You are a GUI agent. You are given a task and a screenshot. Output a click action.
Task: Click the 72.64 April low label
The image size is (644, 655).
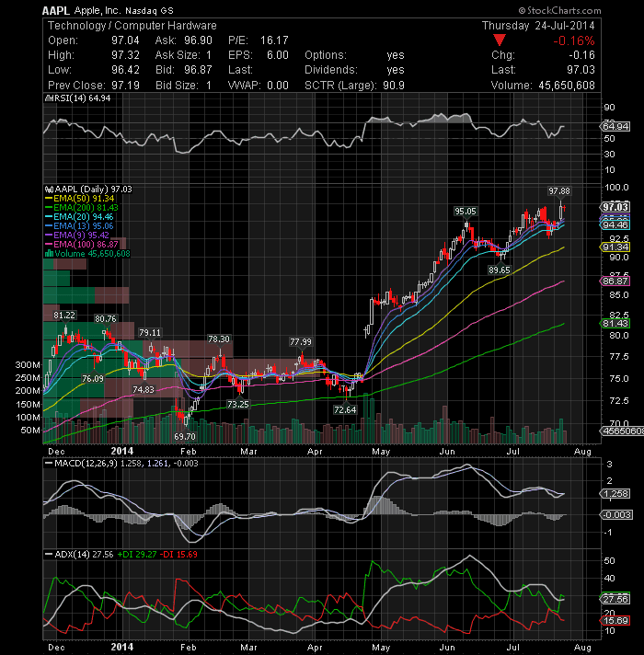345,409
